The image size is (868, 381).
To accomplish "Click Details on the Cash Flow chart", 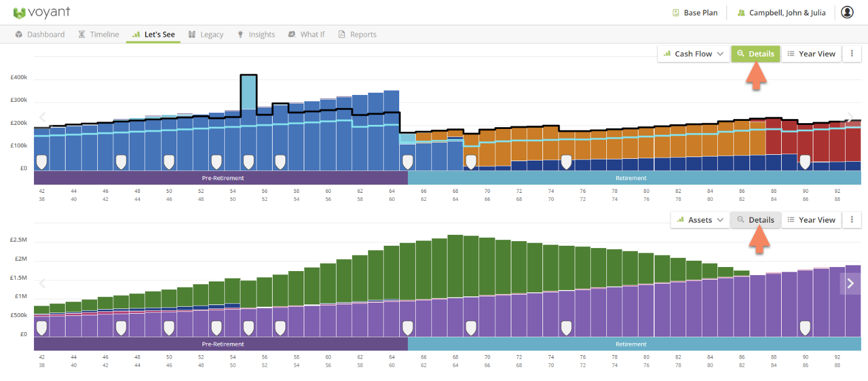I will (x=755, y=54).
